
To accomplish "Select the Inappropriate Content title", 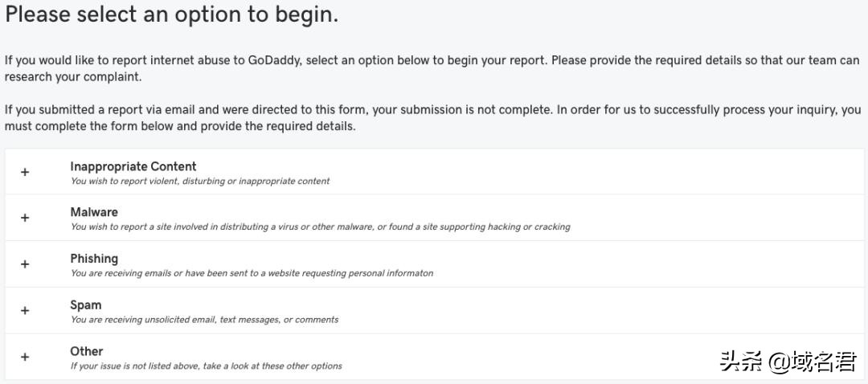I will click(133, 166).
